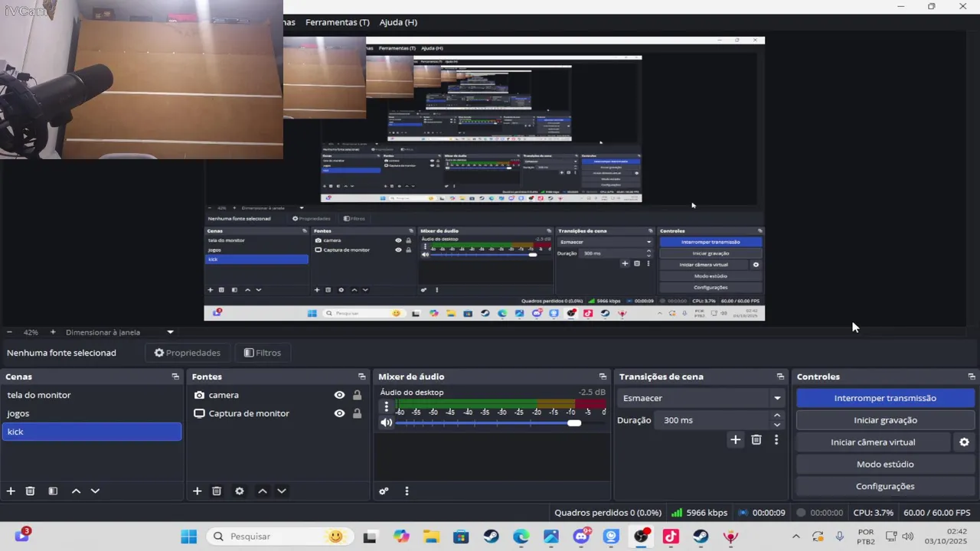
Task: Undock the Mixer de áudio panel
Action: (x=603, y=377)
